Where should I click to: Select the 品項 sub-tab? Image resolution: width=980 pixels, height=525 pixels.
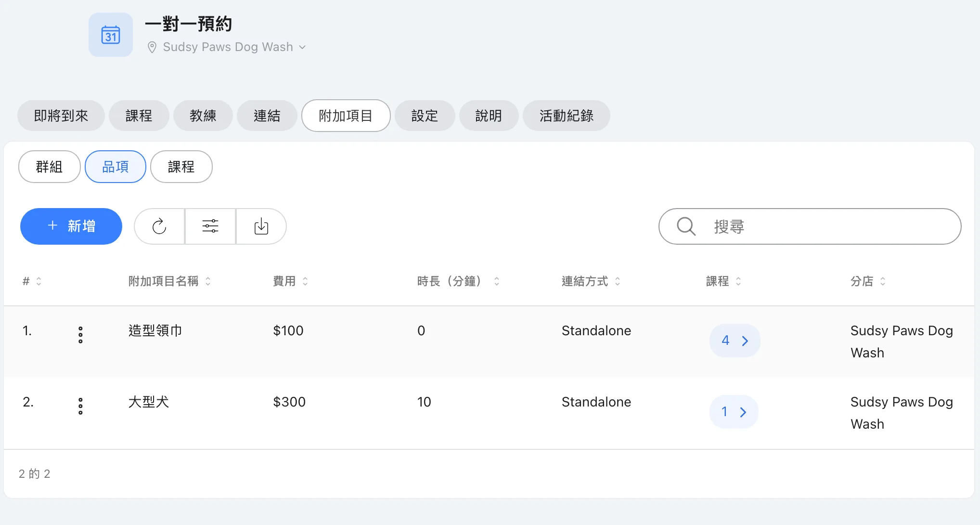click(116, 167)
